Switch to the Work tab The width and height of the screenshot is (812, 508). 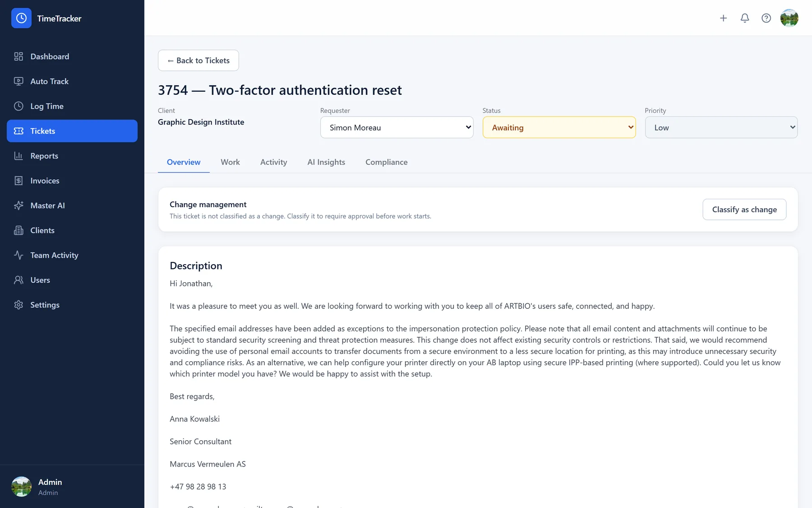(x=230, y=162)
